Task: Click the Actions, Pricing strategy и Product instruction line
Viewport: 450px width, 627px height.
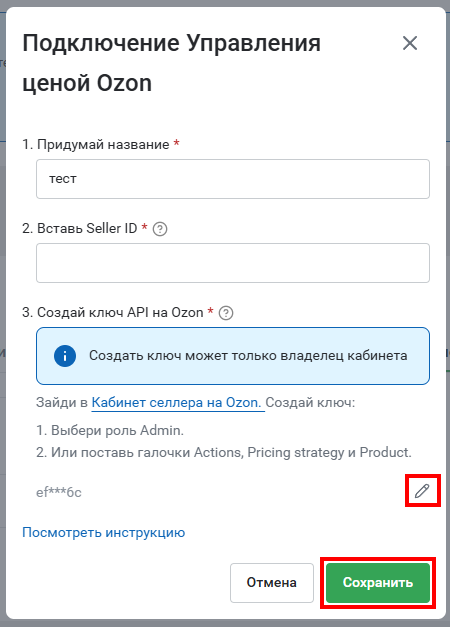Action: pyautogui.click(x=224, y=452)
